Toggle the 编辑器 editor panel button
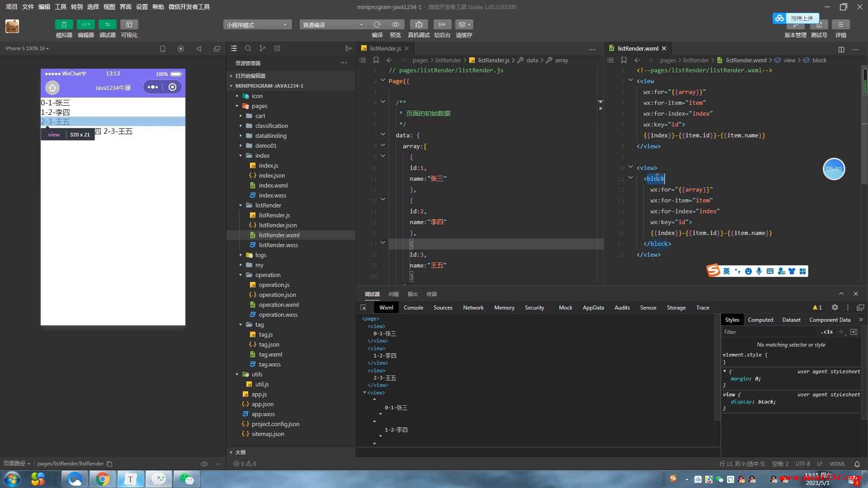 85,24
